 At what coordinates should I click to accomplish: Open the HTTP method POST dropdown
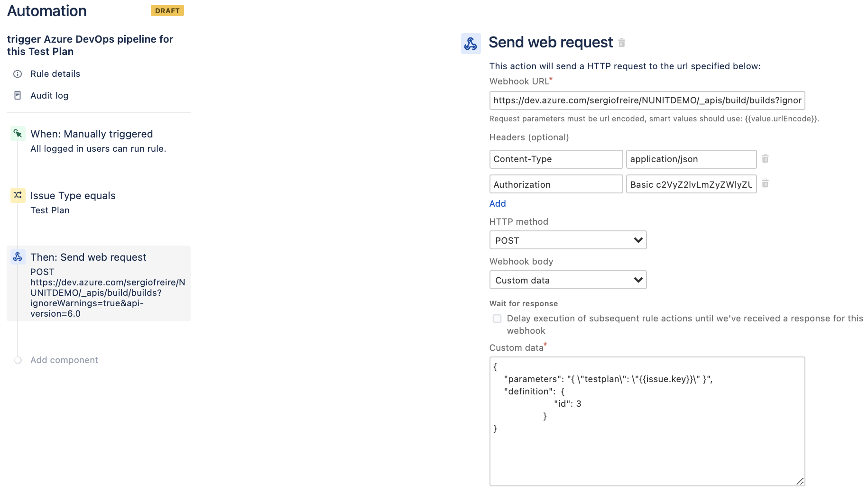[x=568, y=240]
